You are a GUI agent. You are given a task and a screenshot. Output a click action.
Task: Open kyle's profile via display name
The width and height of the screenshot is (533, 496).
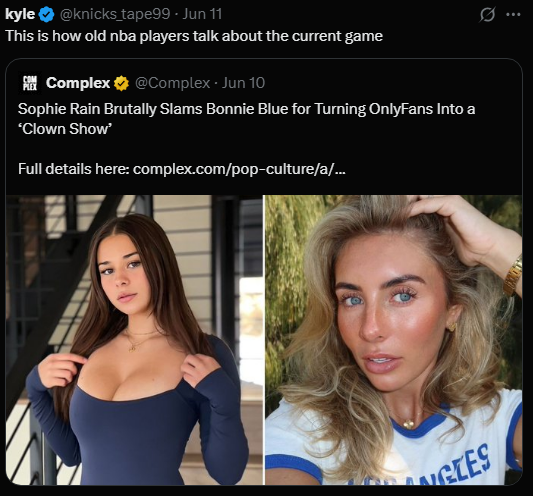coord(20,14)
